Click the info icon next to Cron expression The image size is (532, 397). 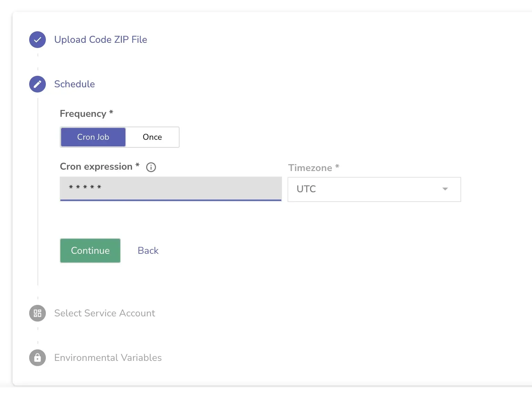[x=151, y=167]
